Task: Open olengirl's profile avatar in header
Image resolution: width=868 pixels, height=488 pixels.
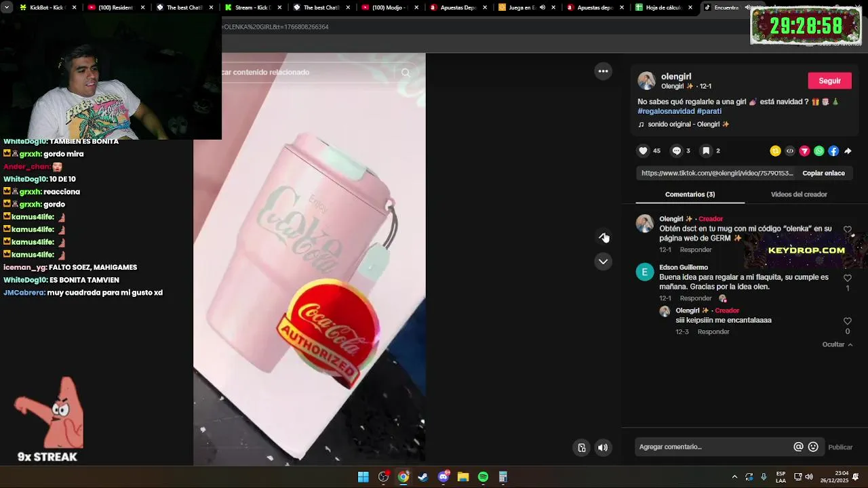Action: tap(646, 81)
